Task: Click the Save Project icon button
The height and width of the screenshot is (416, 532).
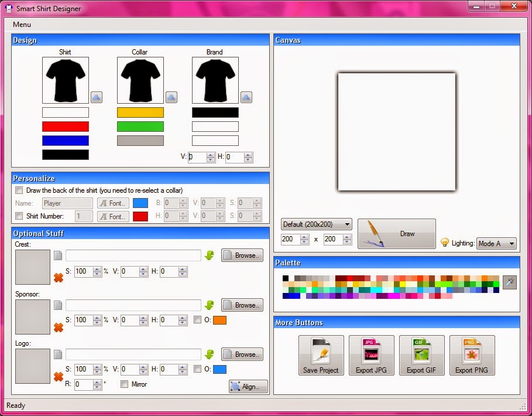Action: 321,355
